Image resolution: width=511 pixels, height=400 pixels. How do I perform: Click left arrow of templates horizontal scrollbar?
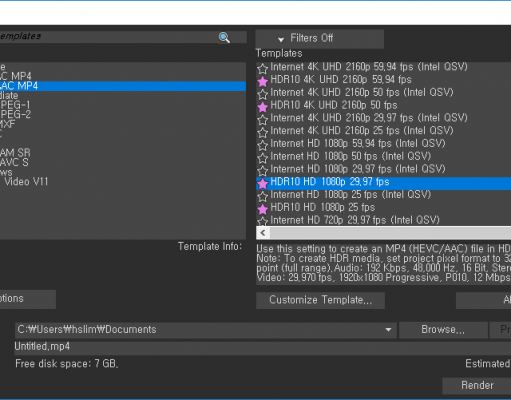pyautogui.click(x=263, y=233)
